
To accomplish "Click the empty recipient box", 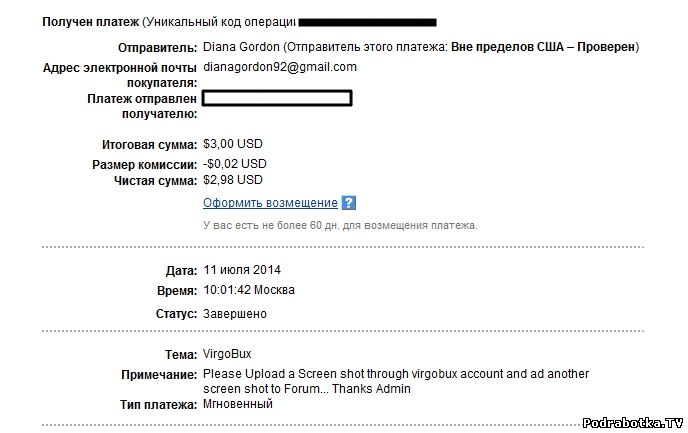I will pos(277,98).
